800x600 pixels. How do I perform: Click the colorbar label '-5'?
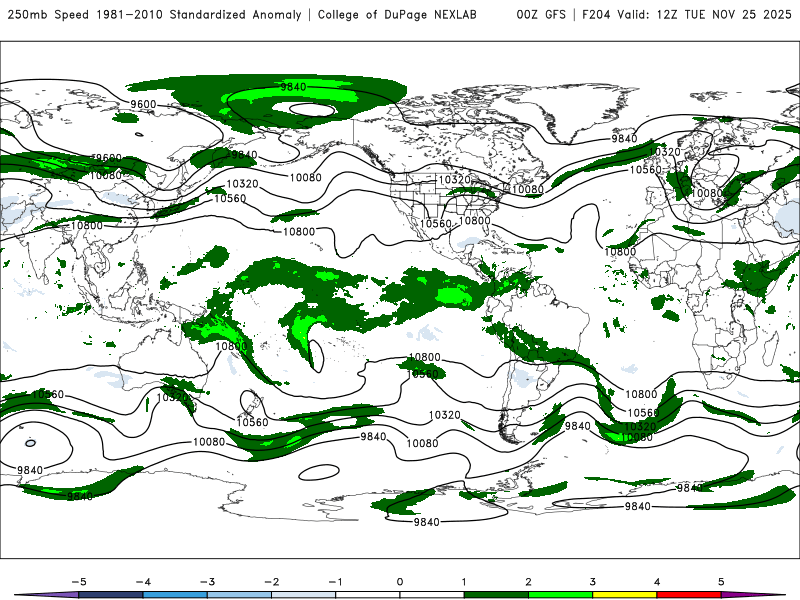pos(79,582)
